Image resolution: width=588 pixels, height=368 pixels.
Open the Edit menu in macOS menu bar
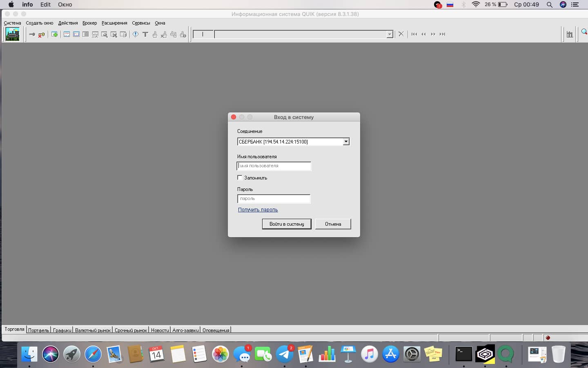[x=45, y=4]
